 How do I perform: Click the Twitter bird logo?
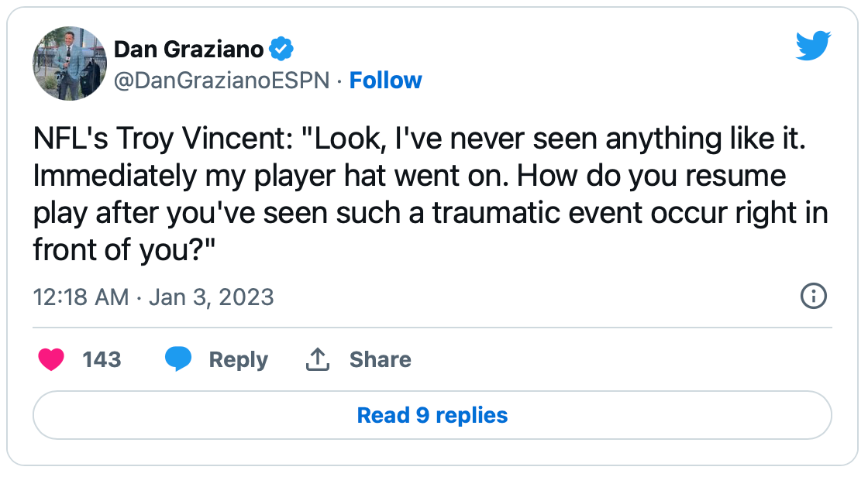point(813,47)
